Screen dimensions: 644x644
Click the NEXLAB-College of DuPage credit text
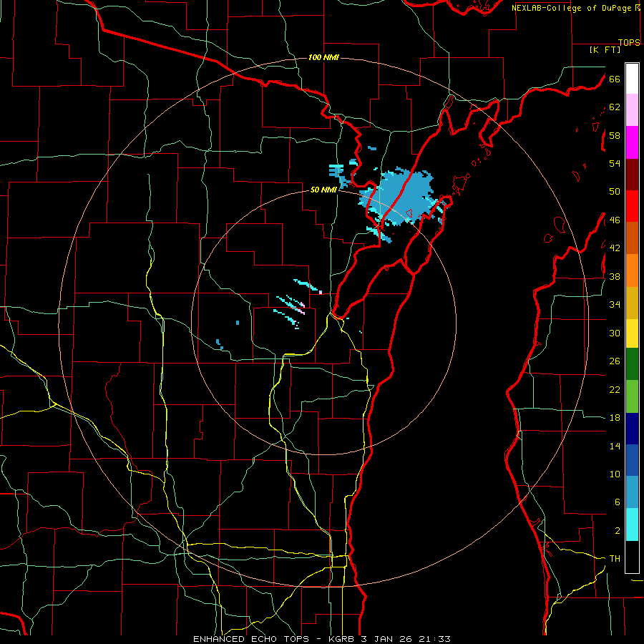pyautogui.click(x=575, y=8)
